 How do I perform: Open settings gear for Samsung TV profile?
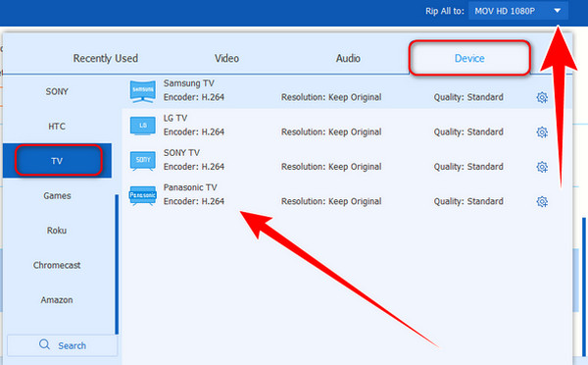pyautogui.click(x=542, y=98)
